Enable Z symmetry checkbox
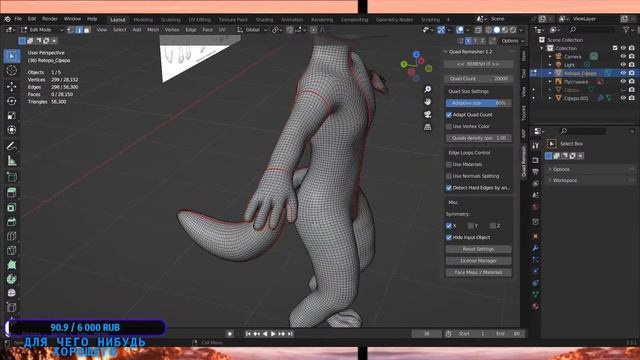The image size is (640, 360). (x=493, y=226)
